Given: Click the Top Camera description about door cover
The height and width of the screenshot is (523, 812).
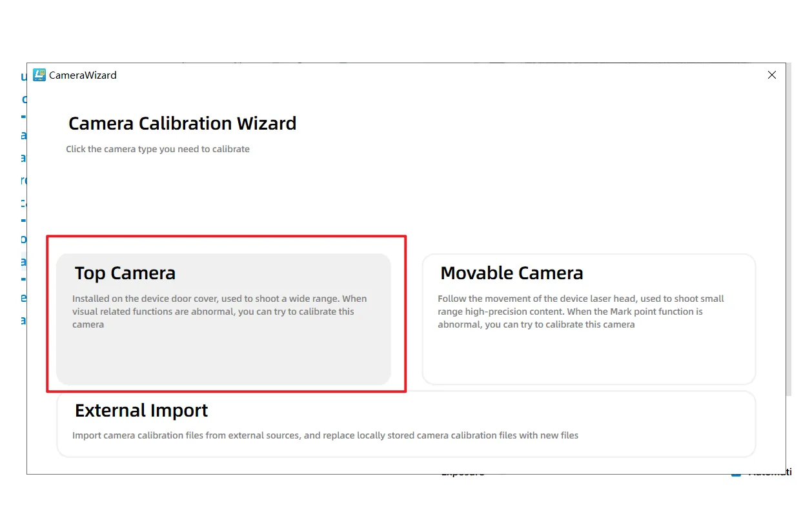Looking at the screenshot, I should tap(219, 311).
